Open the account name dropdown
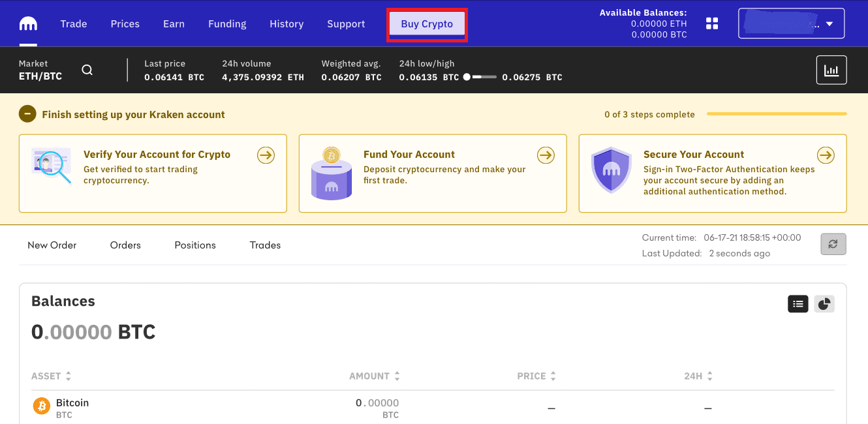Screen dimensions: 868x424 791,23
